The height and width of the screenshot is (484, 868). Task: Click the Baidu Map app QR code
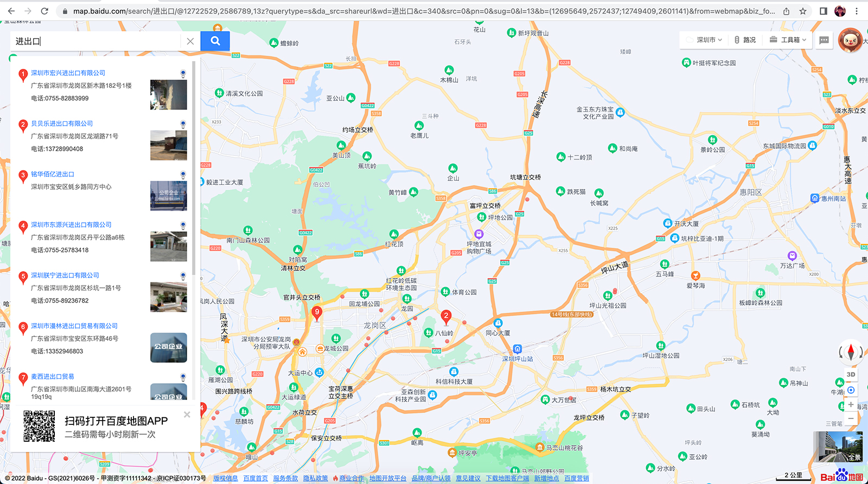(39, 426)
